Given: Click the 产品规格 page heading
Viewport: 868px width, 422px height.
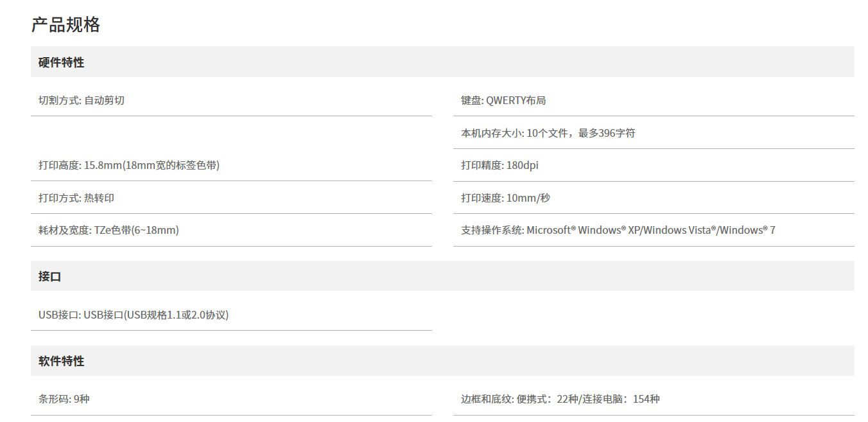Looking at the screenshot, I should (x=65, y=24).
